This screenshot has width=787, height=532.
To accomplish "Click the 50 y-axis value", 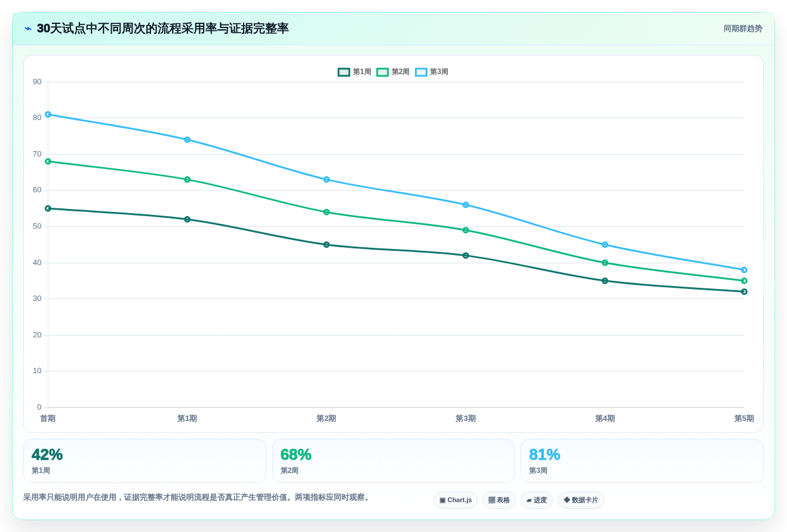I will click(x=37, y=226).
